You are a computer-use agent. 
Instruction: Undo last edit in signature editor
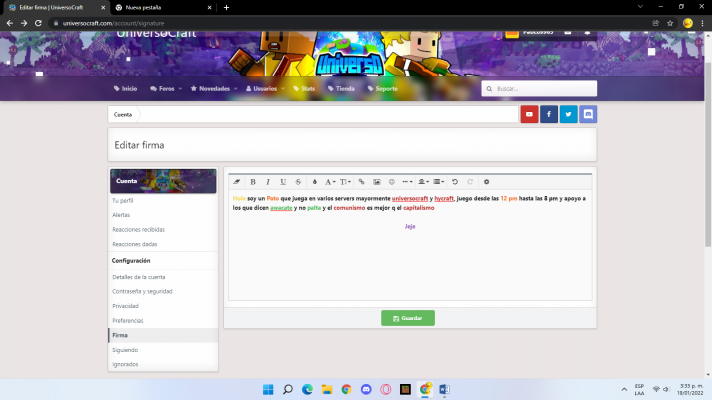point(455,182)
